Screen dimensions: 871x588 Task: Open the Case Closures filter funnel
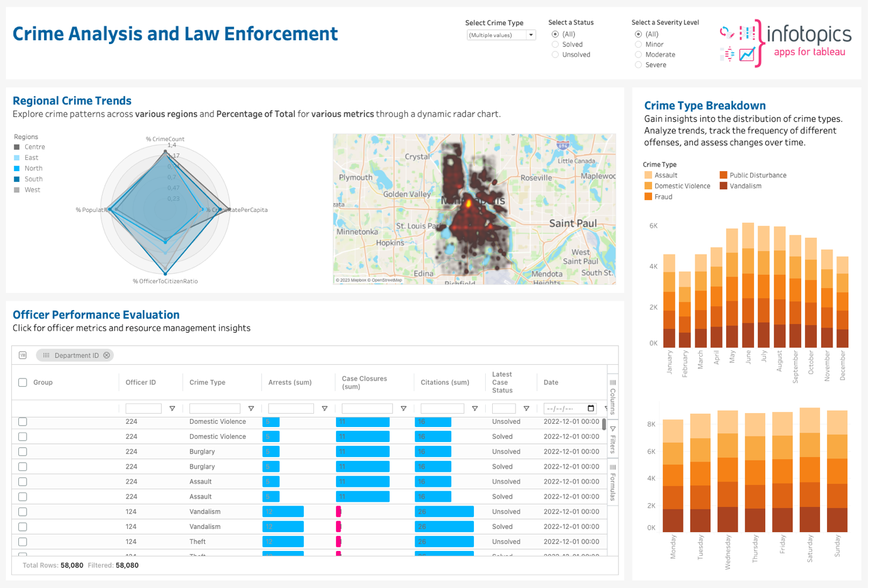click(x=403, y=409)
